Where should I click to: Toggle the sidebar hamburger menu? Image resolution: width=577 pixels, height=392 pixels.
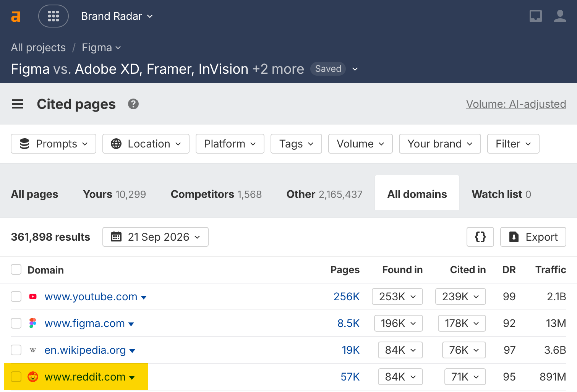[x=18, y=104]
